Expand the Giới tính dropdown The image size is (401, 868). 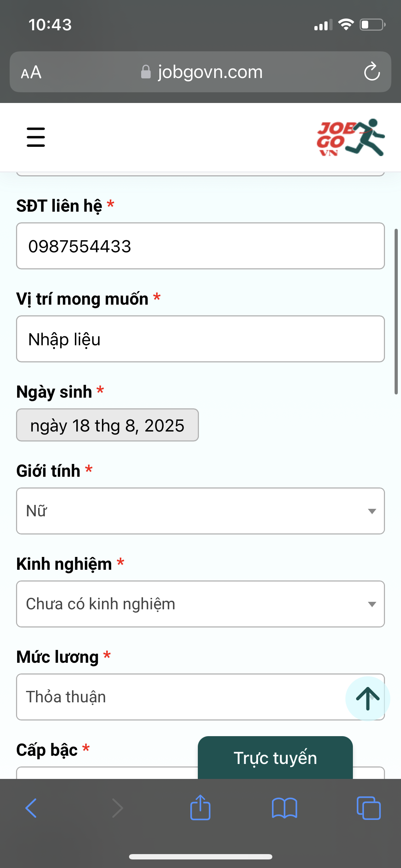(x=200, y=511)
